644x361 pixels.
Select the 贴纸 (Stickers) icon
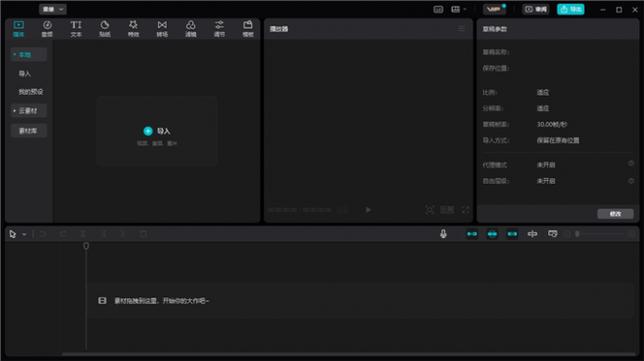pyautogui.click(x=105, y=29)
